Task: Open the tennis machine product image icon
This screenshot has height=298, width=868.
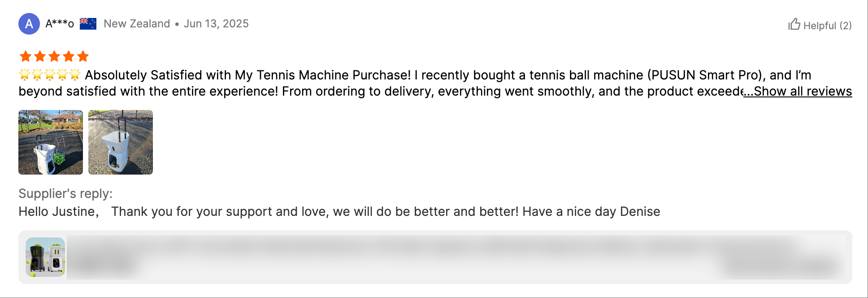Action: click(45, 257)
